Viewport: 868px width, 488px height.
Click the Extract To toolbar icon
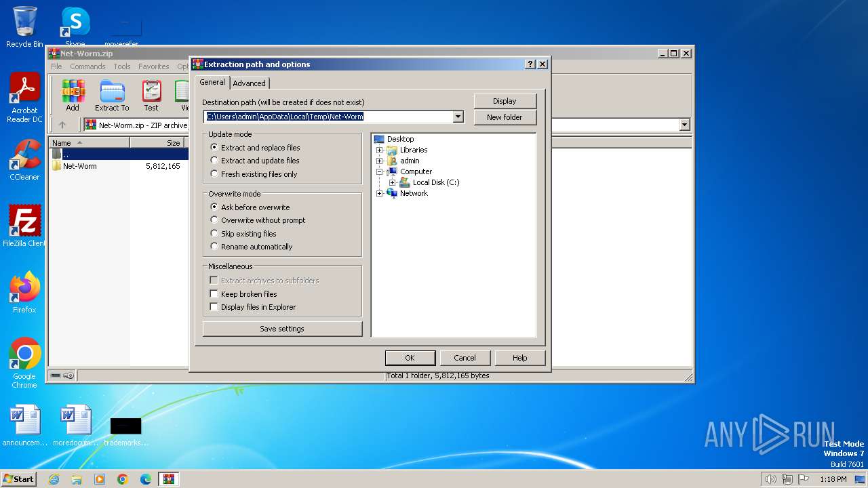pos(112,96)
